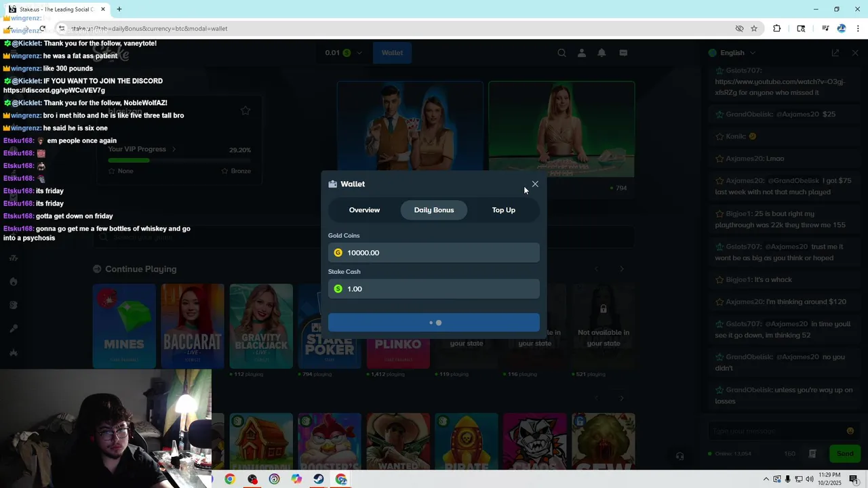Click the blue loading claim button
Screen dimensions: 868x488
(x=434, y=323)
